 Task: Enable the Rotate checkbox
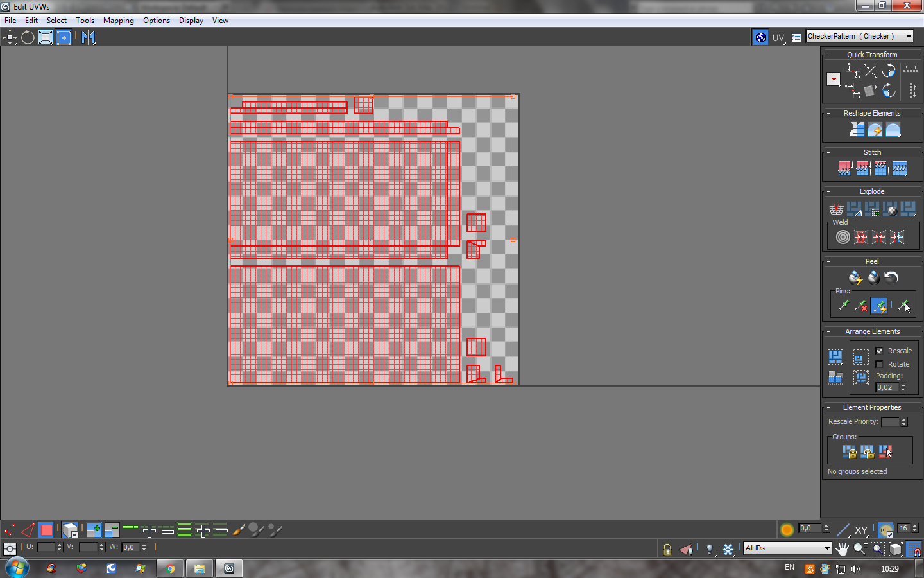pos(880,364)
